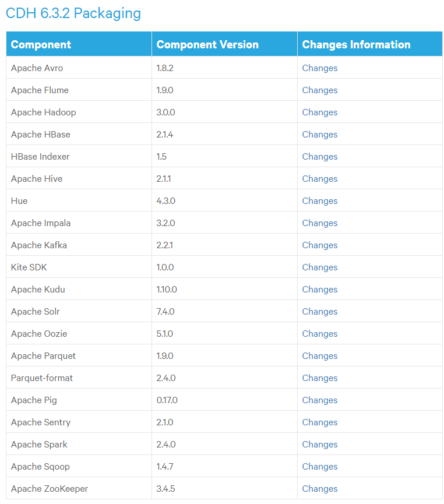This screenshot has height=504, width=444.
Task: Open the Changes link for Apache Kudu
Action: [x=319, y=290]
